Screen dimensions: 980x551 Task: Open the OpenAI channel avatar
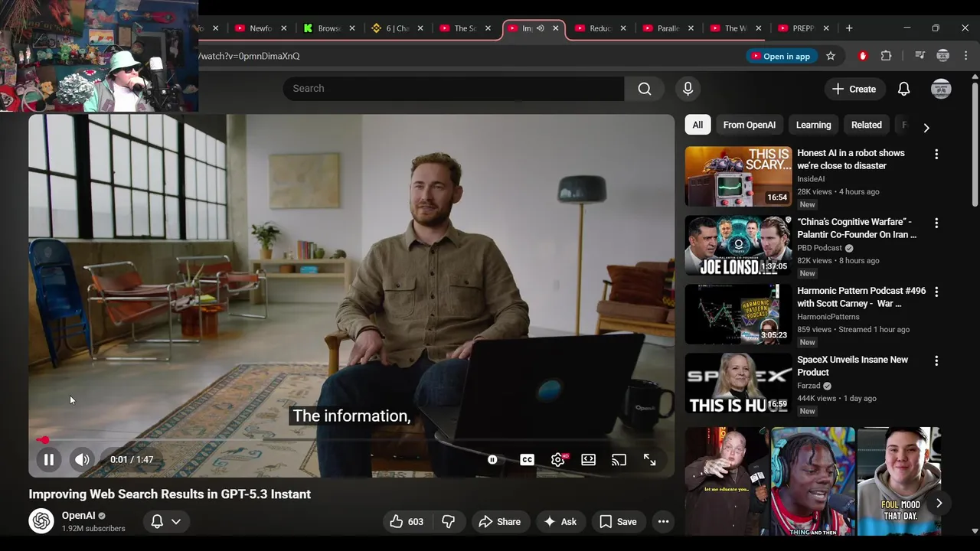(x=41, y=521)
